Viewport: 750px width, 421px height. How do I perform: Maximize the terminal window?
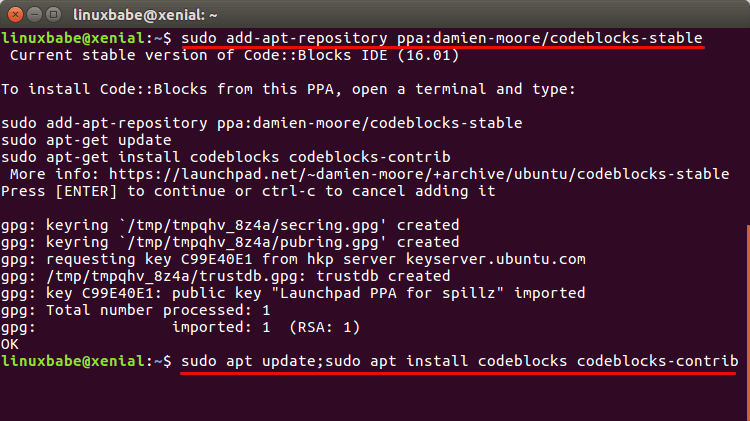coord(53,14)
